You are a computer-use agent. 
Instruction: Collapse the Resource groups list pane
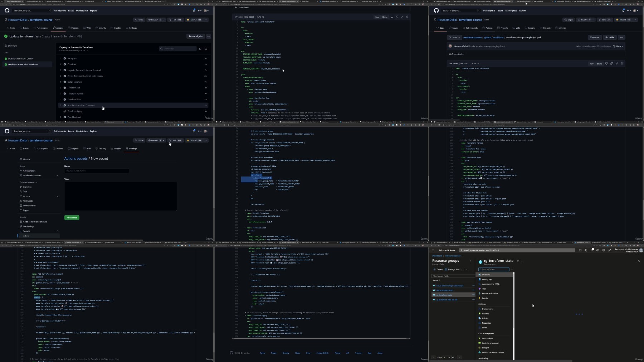(x=470, y=261)
